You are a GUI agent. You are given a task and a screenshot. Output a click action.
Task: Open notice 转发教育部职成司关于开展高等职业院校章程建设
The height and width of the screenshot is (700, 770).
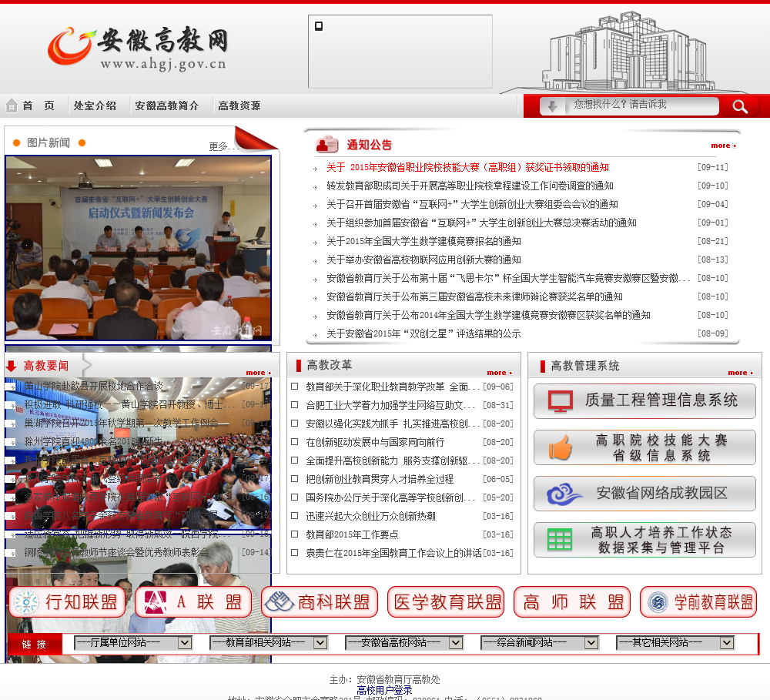pyautogui.click(x=470, y=186)
